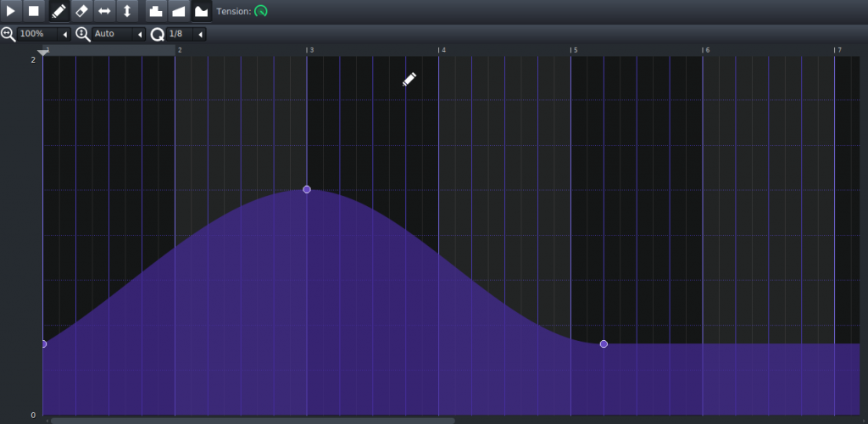Click bar 4 on the timeline ruler

tap(442, 50)
